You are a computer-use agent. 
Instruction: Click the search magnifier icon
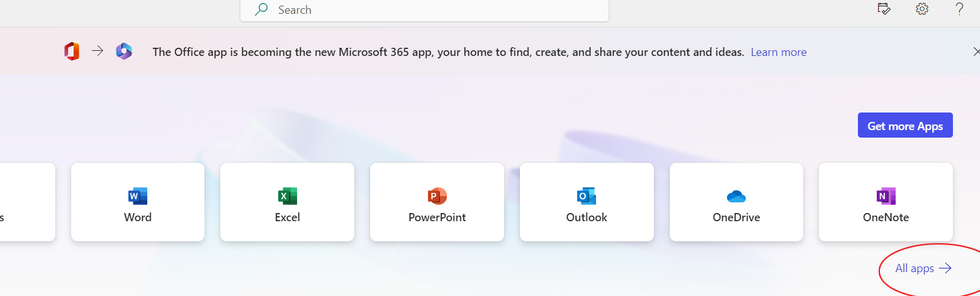261,9
